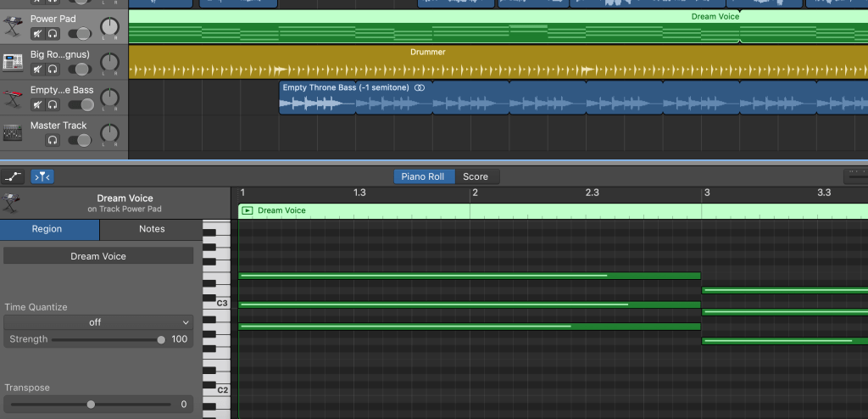Solo the Power Pad track with headphones

(x=53, y=34)
